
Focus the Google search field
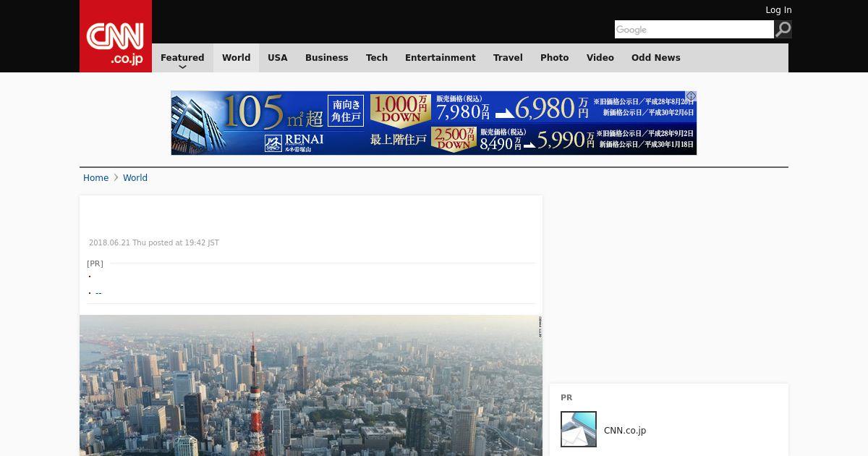coord(694,30)
